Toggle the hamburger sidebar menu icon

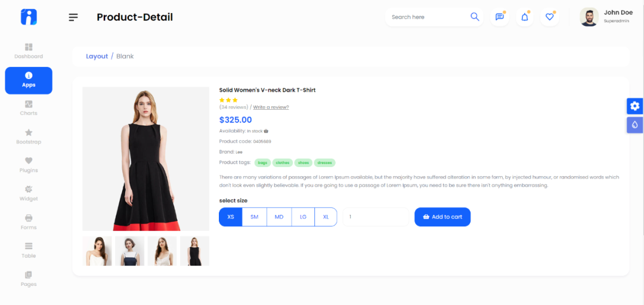coord(73,17)
